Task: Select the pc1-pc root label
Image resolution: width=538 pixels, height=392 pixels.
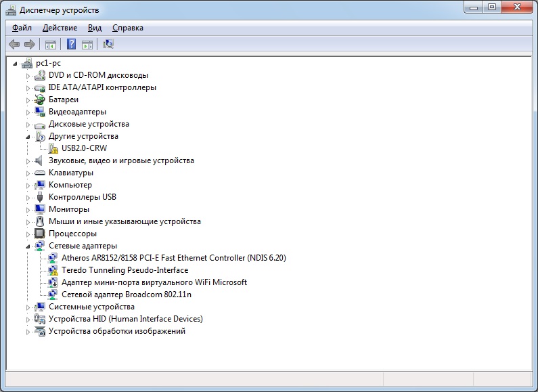Action: click(x=48, y=63)
